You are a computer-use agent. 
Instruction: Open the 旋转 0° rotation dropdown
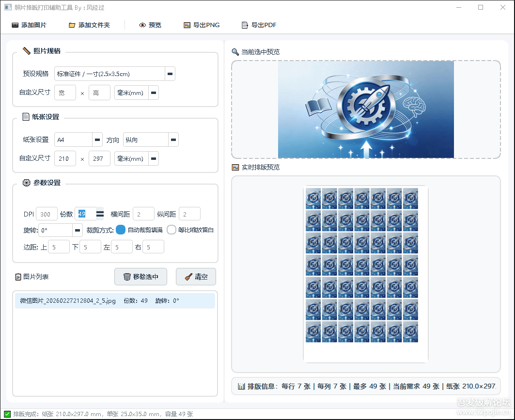click(x=78, y=230)
